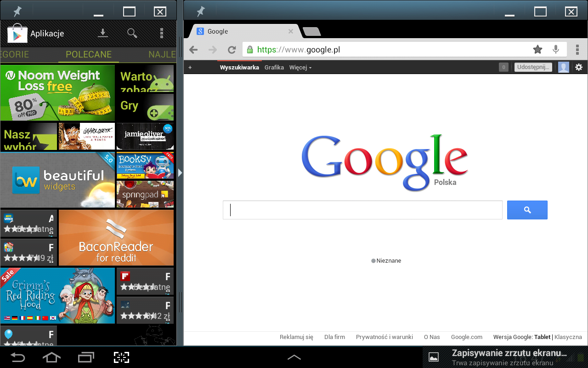Bookmark this page with the star

click(x=537, y=50)
